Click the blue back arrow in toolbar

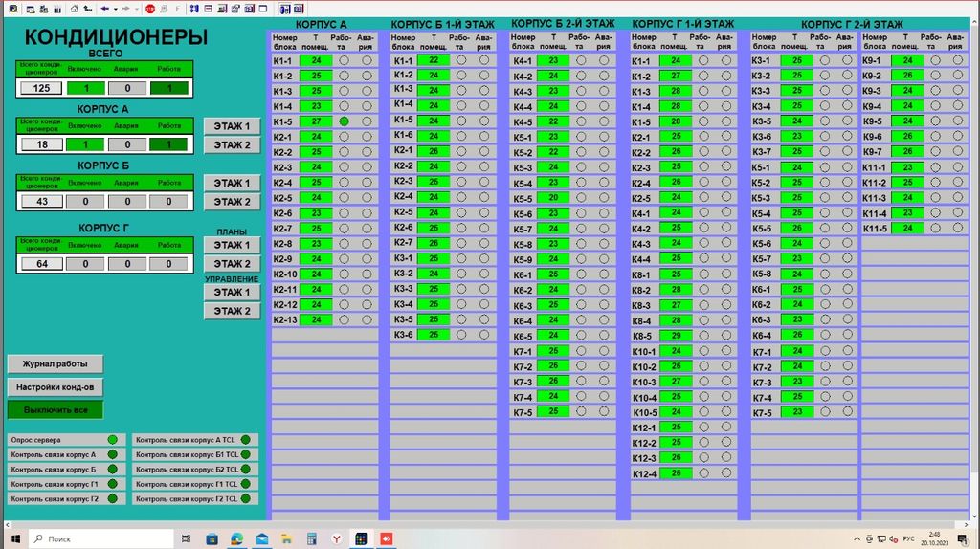104,9
